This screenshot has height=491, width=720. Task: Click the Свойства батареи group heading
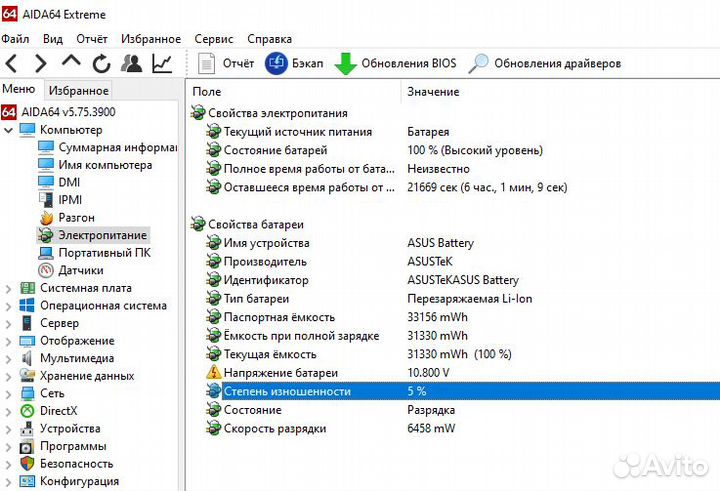tap(256, 224)
